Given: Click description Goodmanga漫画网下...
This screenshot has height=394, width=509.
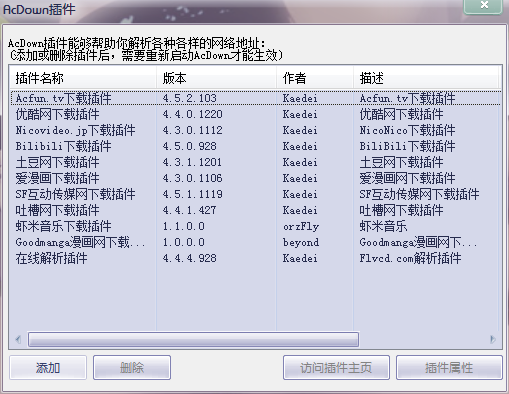Looking at the screenshot, I should (418, 242).
